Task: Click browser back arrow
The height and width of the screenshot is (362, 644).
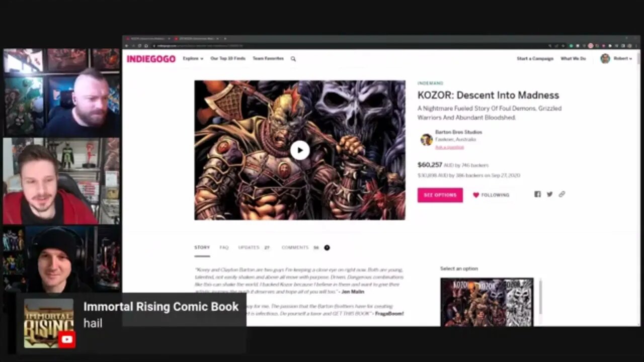Action: (x=127, y=46)
